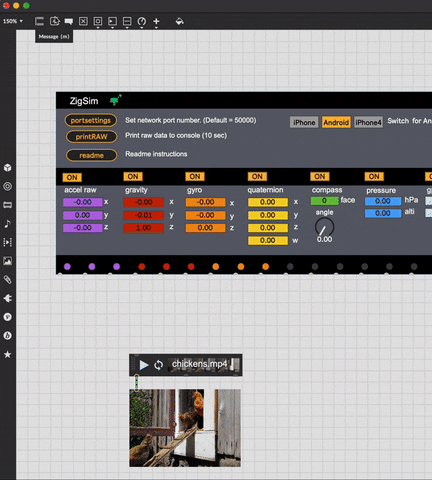Open the plus Add tool dropdown arrow

click(x=156, y=28)
